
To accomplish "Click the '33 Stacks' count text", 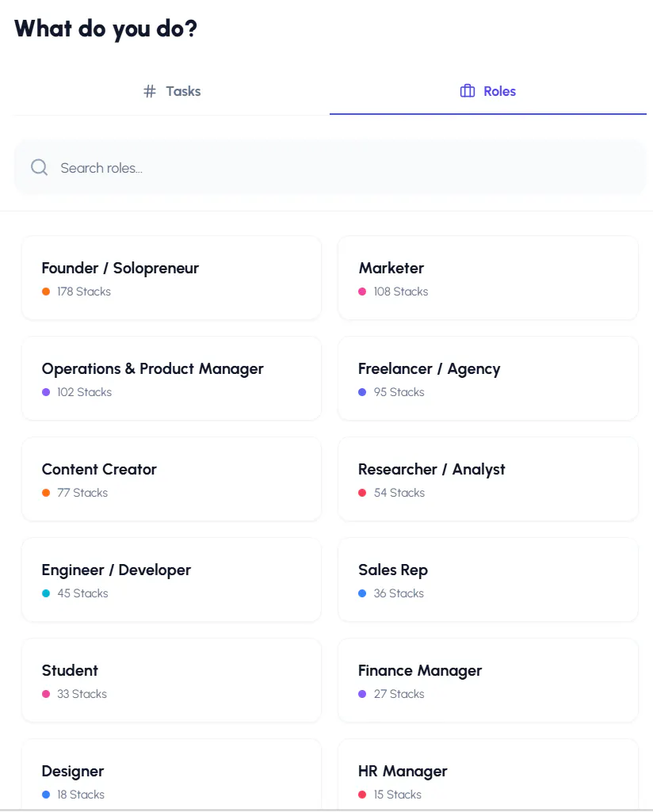I will 82,693.
